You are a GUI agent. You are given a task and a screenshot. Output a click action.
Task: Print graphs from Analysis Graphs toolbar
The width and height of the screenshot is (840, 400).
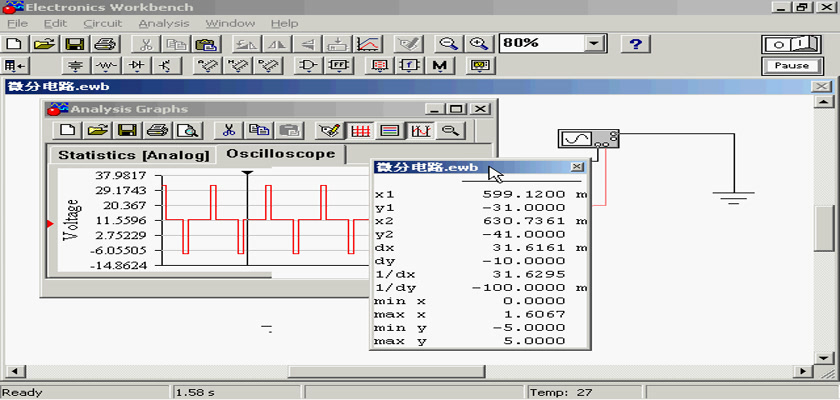pyautogui.click(x=157, y=130)
